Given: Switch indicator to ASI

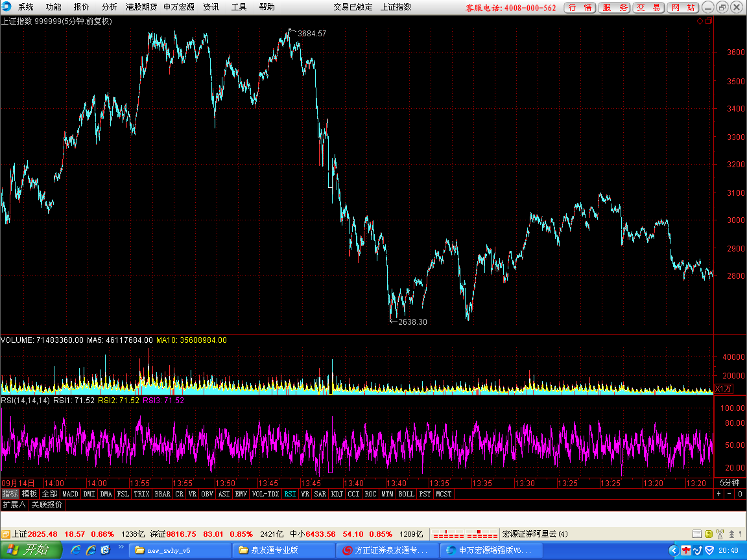Looking at the screenshot, I should tap(224, 494).
